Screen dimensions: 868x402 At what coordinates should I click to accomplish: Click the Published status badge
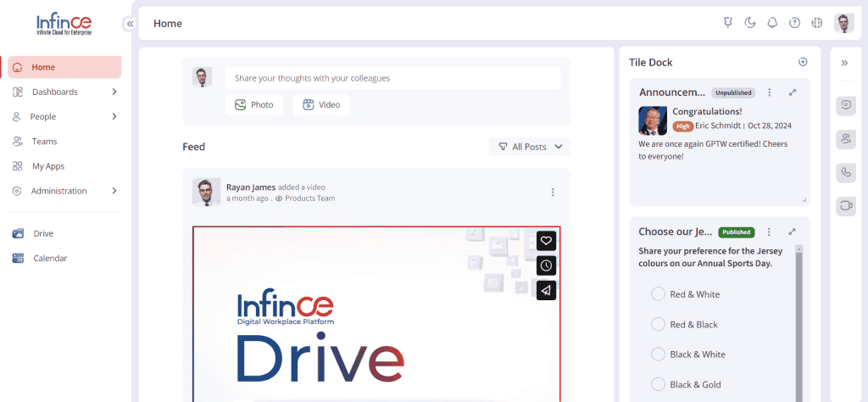[x=737, y=232]
